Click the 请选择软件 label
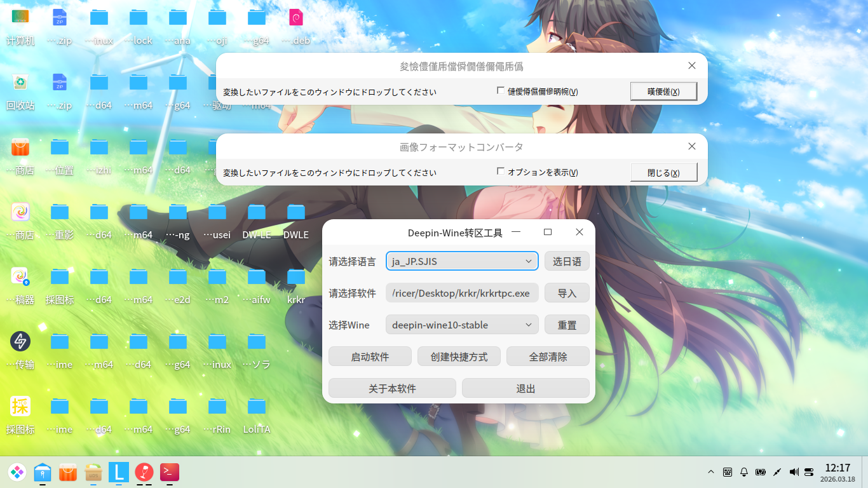 pos(352,293)
